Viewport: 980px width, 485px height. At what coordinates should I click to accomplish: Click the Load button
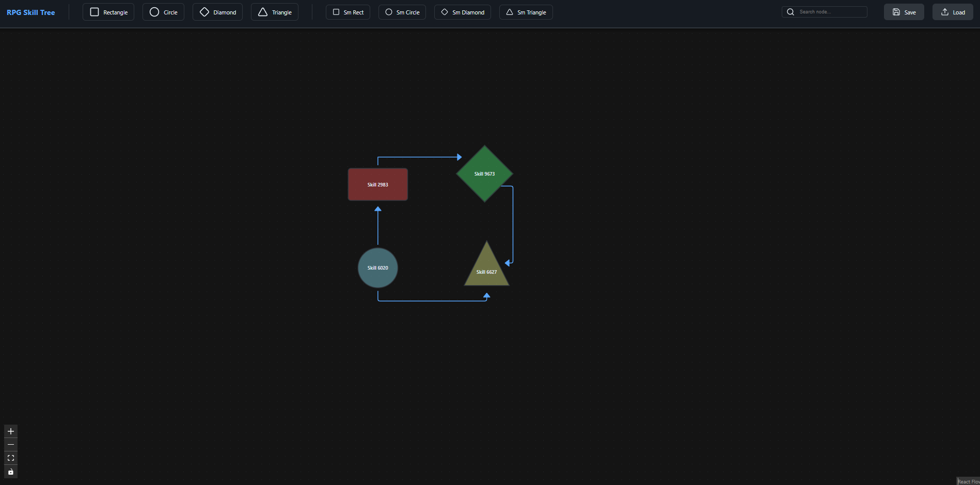click(953, 12)
